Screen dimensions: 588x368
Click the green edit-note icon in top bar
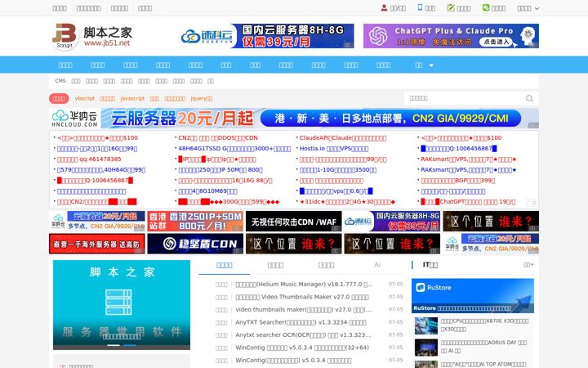(x=451, y=7)
